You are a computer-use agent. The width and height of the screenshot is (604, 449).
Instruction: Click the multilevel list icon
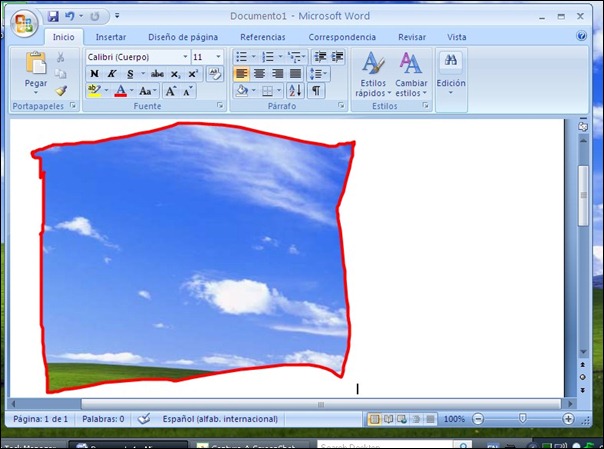point(295,57)
